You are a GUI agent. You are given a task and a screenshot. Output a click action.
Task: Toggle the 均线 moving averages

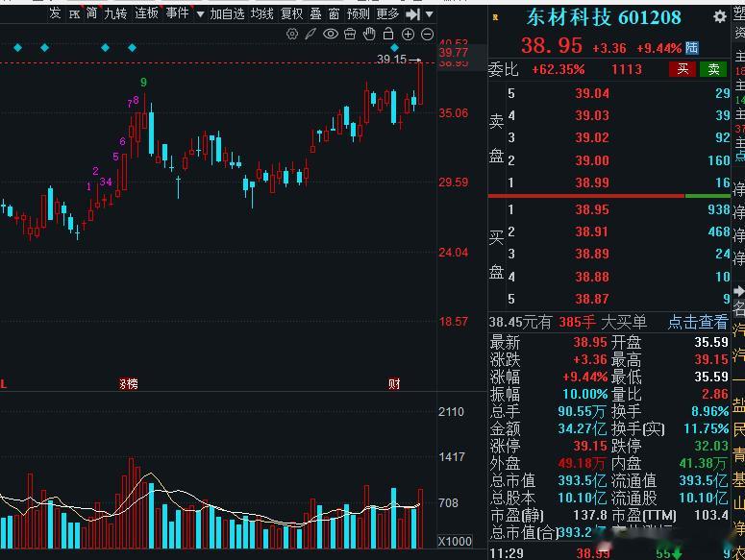(x=262, y=13)
